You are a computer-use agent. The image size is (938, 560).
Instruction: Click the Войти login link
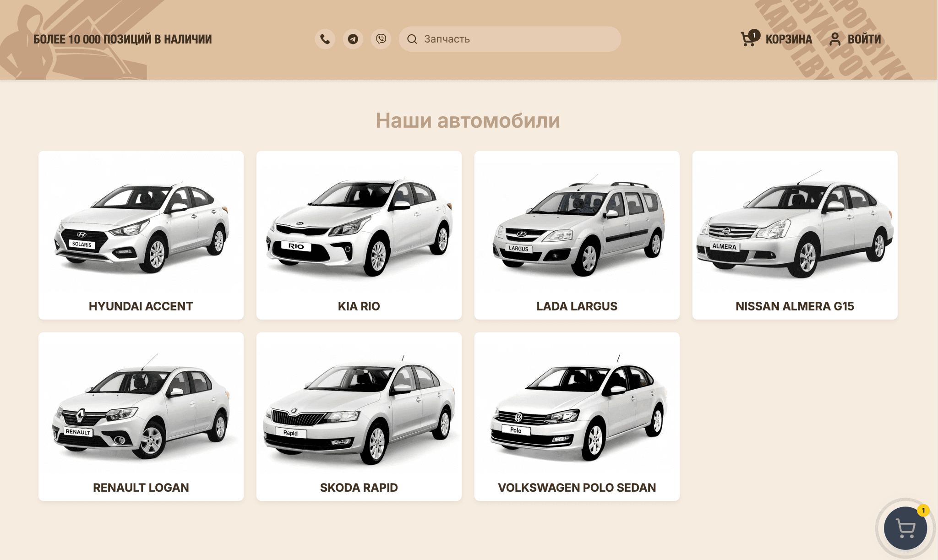[x=864, y=39]
